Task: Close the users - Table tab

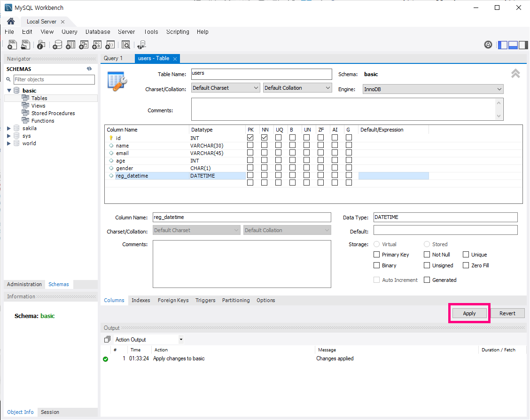Action: click(x=175, y=59)
